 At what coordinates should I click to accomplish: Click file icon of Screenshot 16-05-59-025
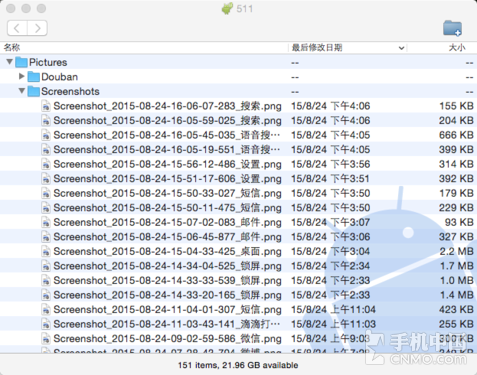(x=46, y=120)
